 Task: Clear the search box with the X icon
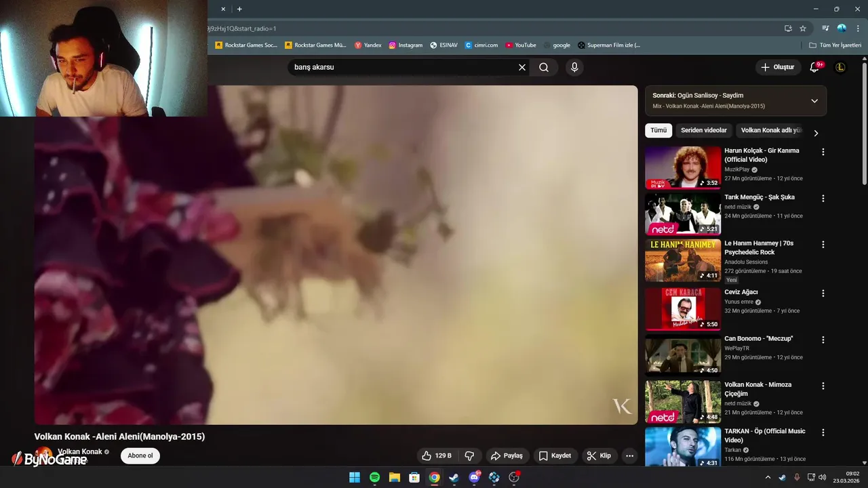click(522, 67)
